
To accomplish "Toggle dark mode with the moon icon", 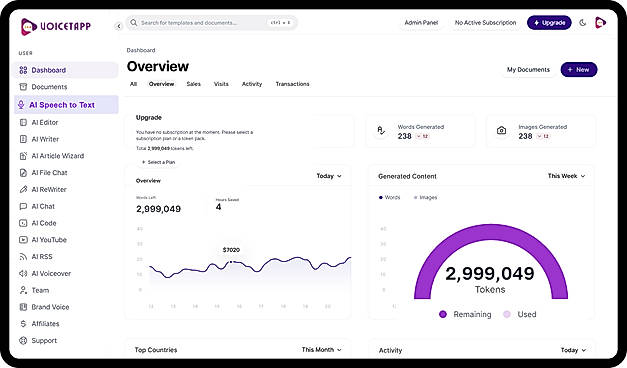I will (583, 23).
